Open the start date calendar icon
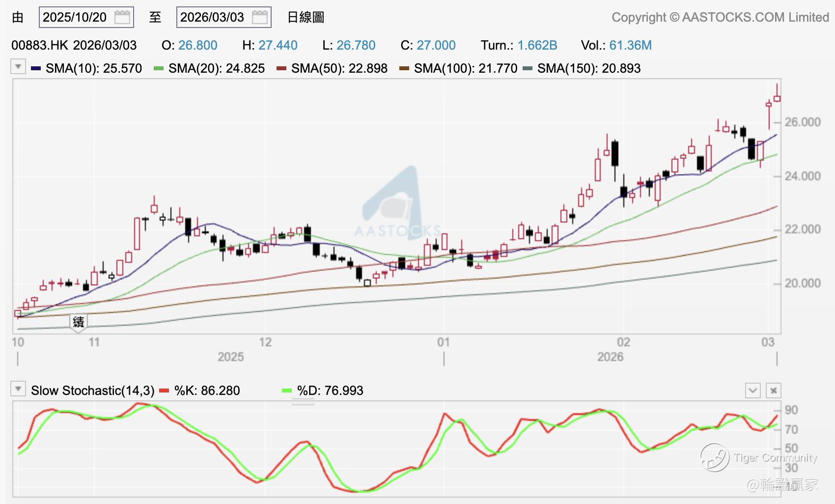Image resolution: width=835 pixels, height=504 pixels. [122, 17]
